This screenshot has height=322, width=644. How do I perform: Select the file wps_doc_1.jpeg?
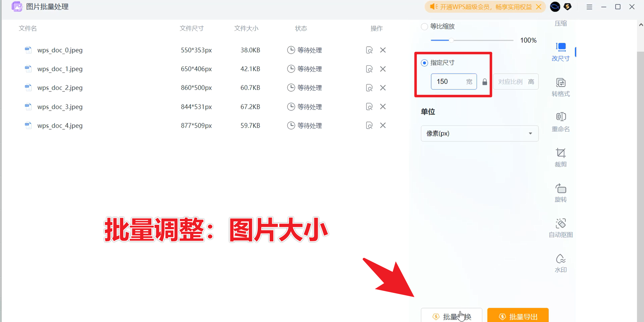(60, 69)
